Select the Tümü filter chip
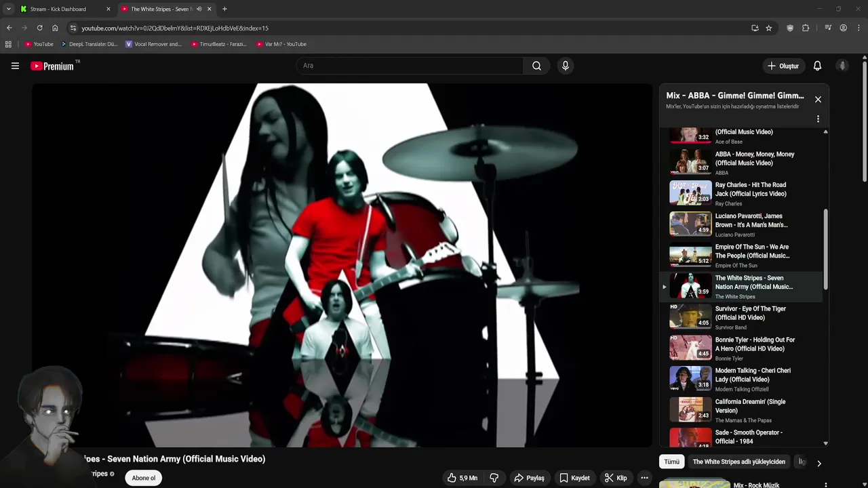 point(671,462)
